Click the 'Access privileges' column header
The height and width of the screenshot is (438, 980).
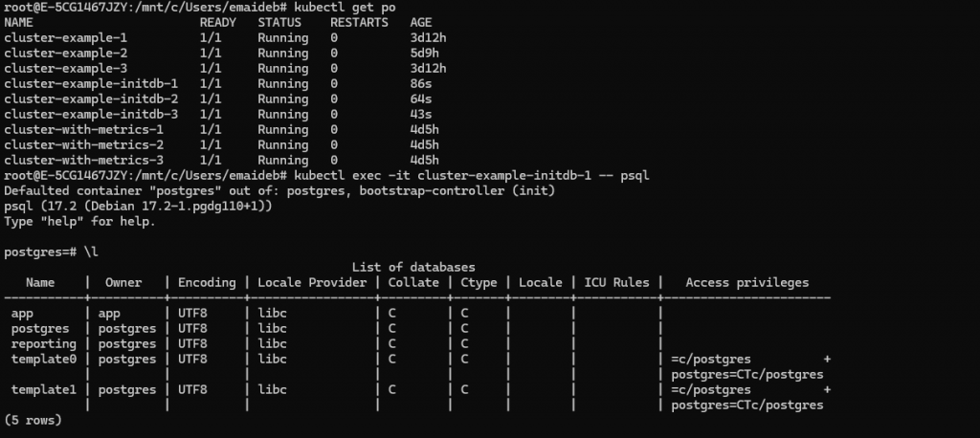746,282
